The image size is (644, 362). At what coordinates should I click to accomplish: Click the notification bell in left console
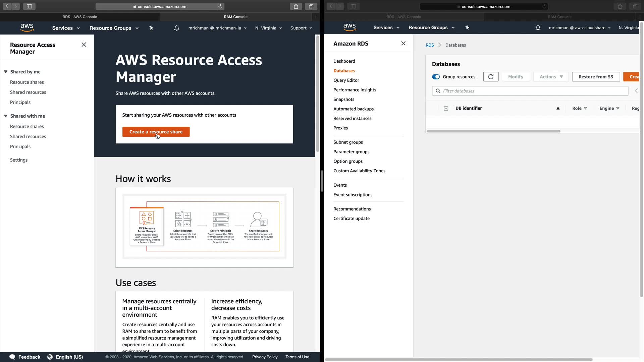(x=176, y=28)
